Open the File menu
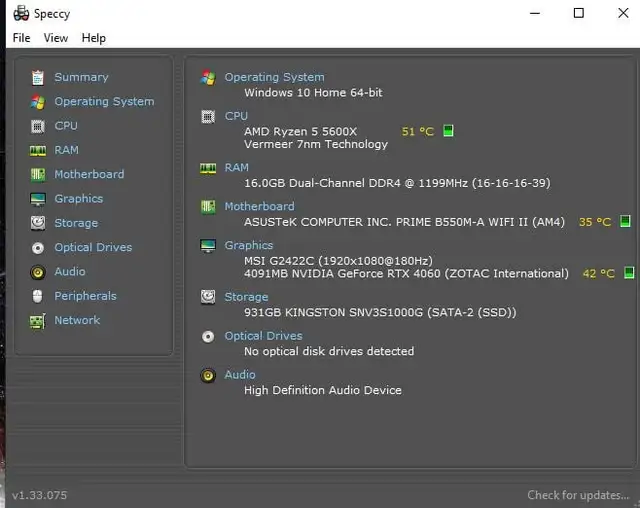The image size is (640, 508). click(21, 38)
